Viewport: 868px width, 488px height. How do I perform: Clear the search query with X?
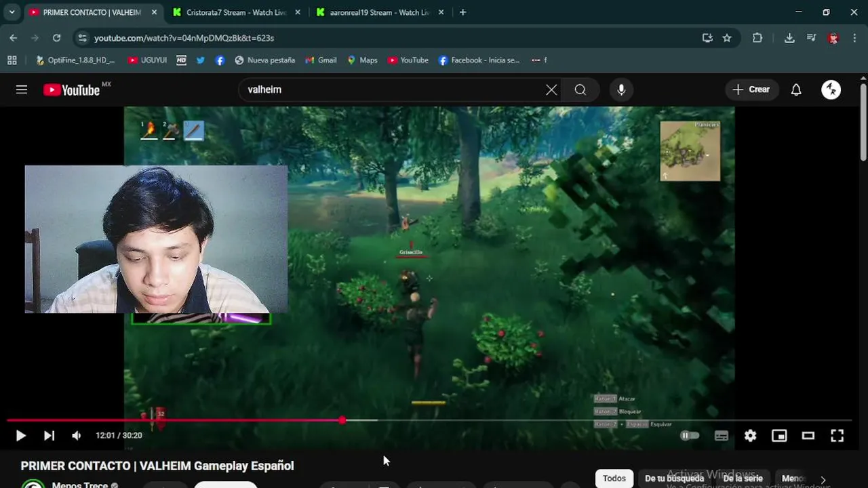(x=551, y=89)
